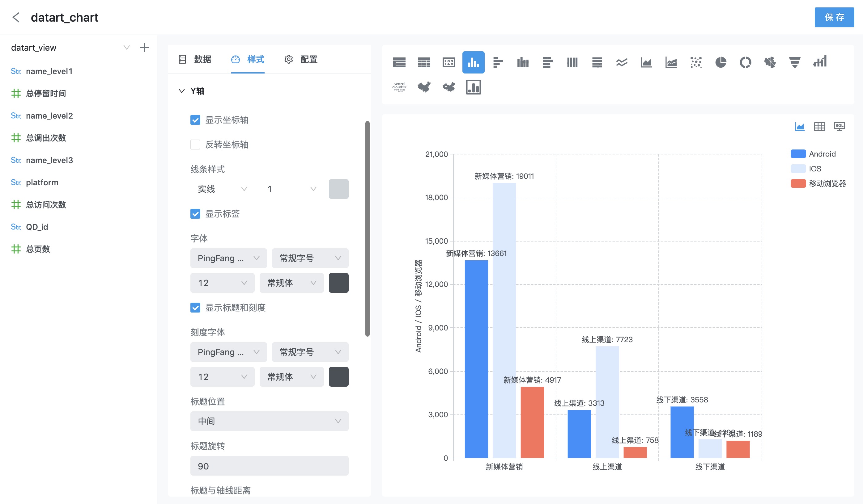Pick the funnel chart icon

coord(794,62)
